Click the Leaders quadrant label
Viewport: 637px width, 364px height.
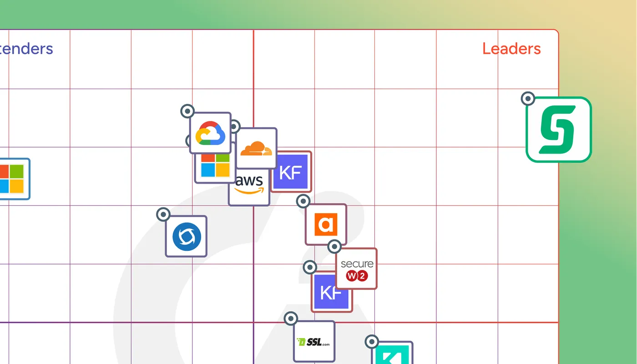pos(511,49)
